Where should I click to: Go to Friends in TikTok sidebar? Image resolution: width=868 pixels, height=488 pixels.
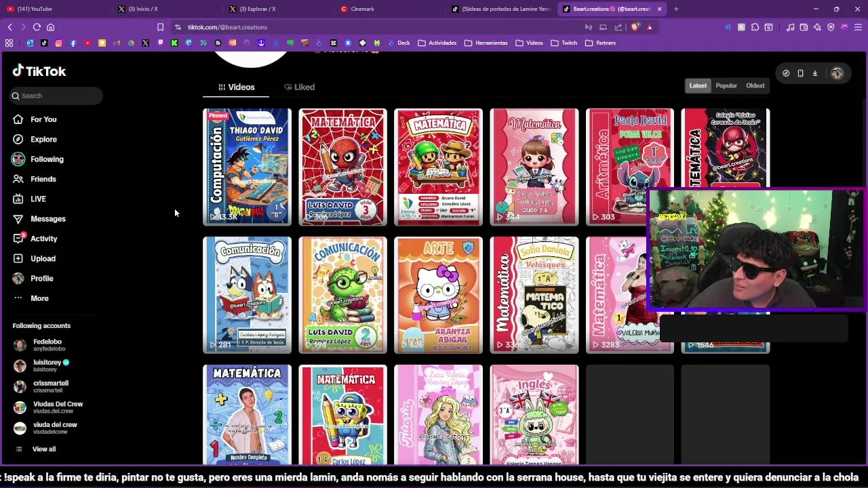coord(34,179)
